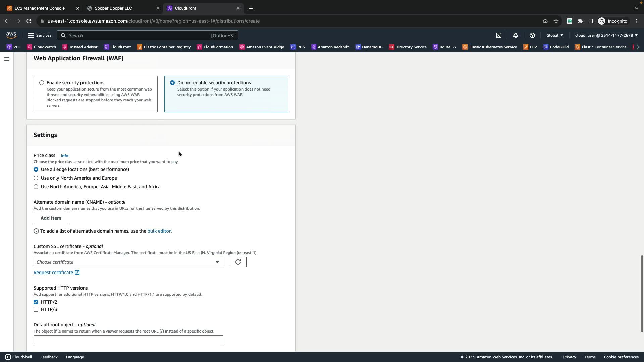Screen dimensions: 644x362
Task: Open the cloud_user account menu
Action: click(606, 35)
